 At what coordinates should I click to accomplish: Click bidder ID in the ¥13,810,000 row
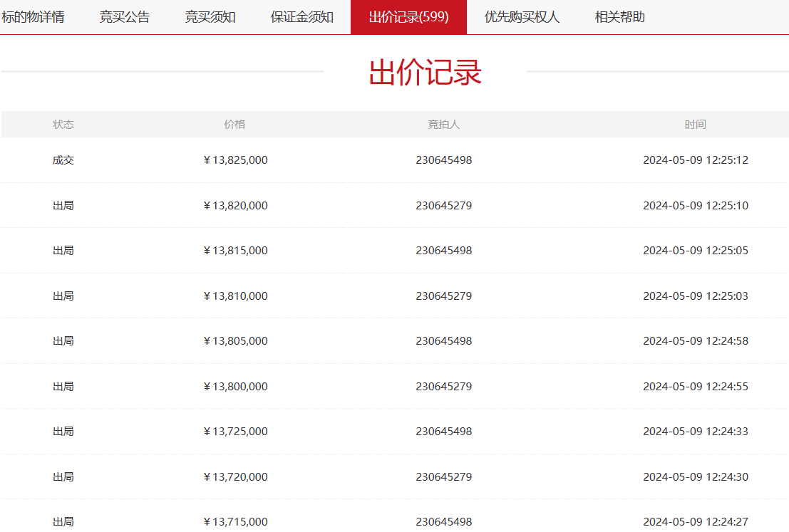(x=444, y=296)
